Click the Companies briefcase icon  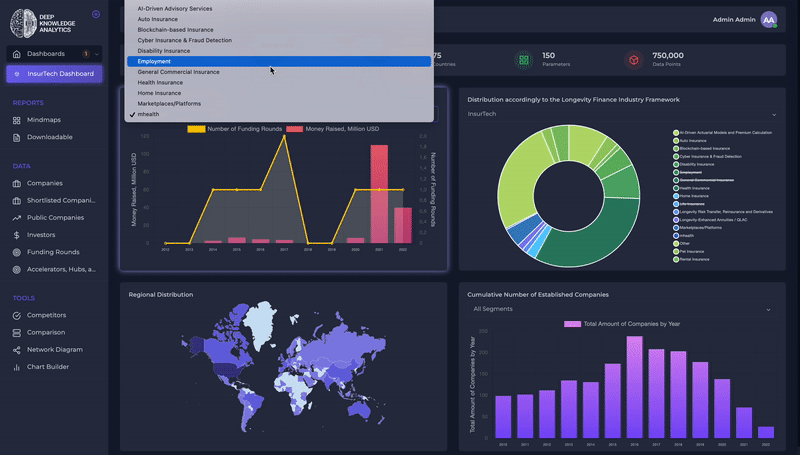(x=16, y=184)
